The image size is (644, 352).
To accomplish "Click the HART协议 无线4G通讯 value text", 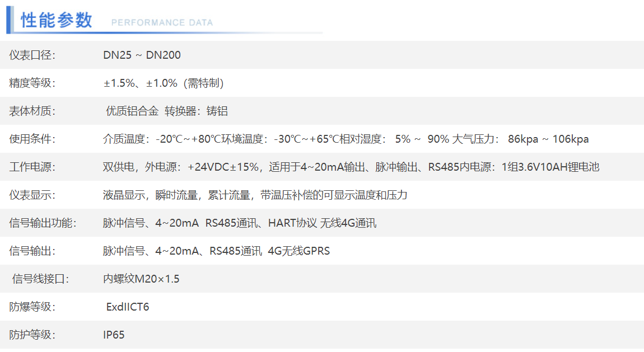I will click(x=322, y=223).
